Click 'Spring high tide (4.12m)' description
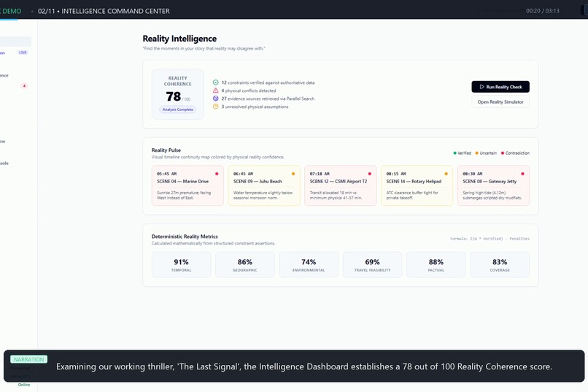This screenshot has width=588, height=392. pos(492,195)
